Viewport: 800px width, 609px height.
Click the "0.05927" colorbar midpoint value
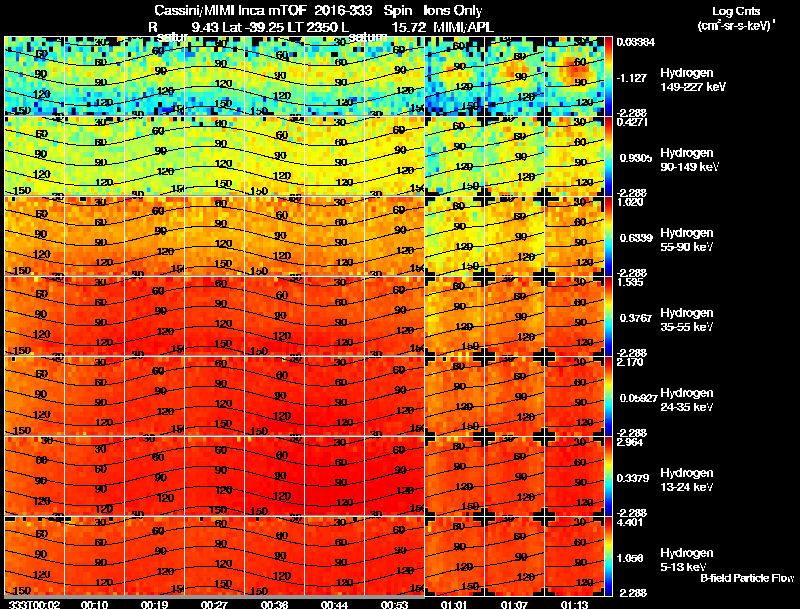637,398
